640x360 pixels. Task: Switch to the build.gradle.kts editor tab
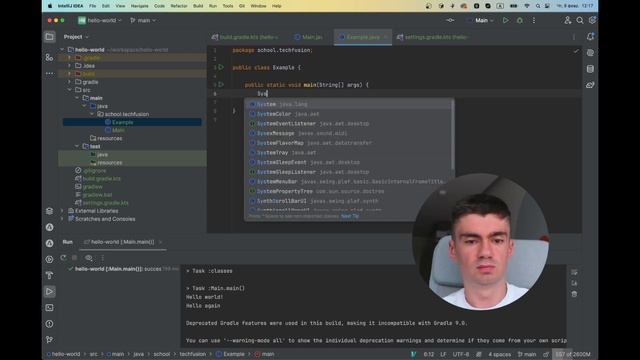click(245, 37)
